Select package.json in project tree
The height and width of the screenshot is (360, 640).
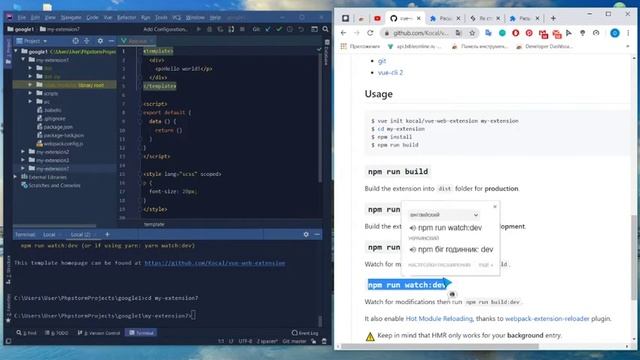[55, 127]
